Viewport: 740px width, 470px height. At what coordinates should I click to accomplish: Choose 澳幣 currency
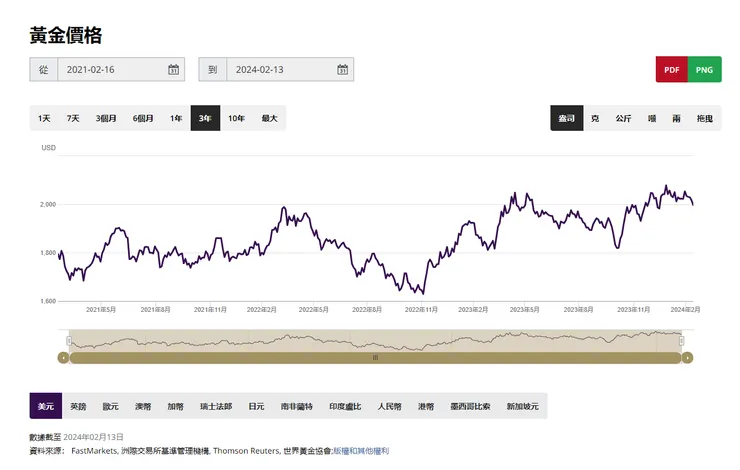click(143, 406)
